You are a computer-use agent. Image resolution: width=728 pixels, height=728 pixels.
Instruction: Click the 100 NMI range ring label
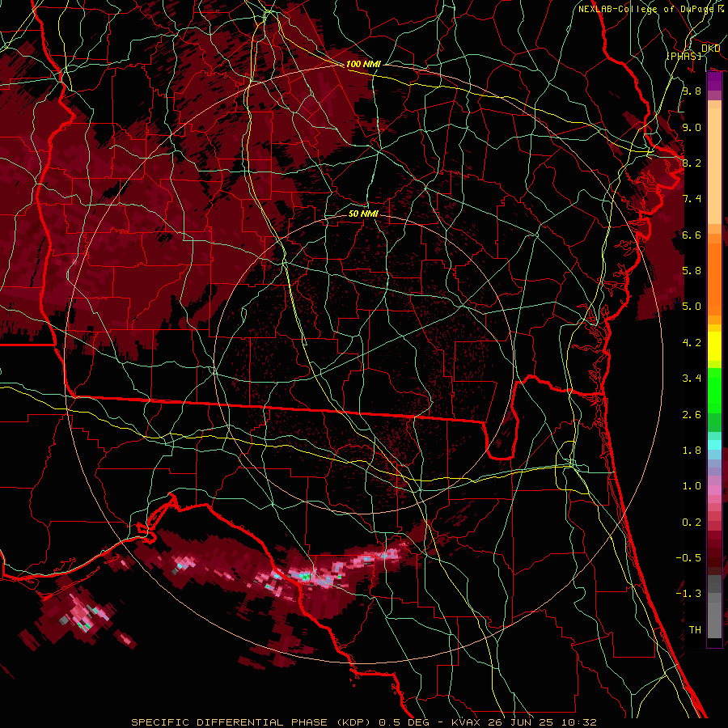pos(363,64)
